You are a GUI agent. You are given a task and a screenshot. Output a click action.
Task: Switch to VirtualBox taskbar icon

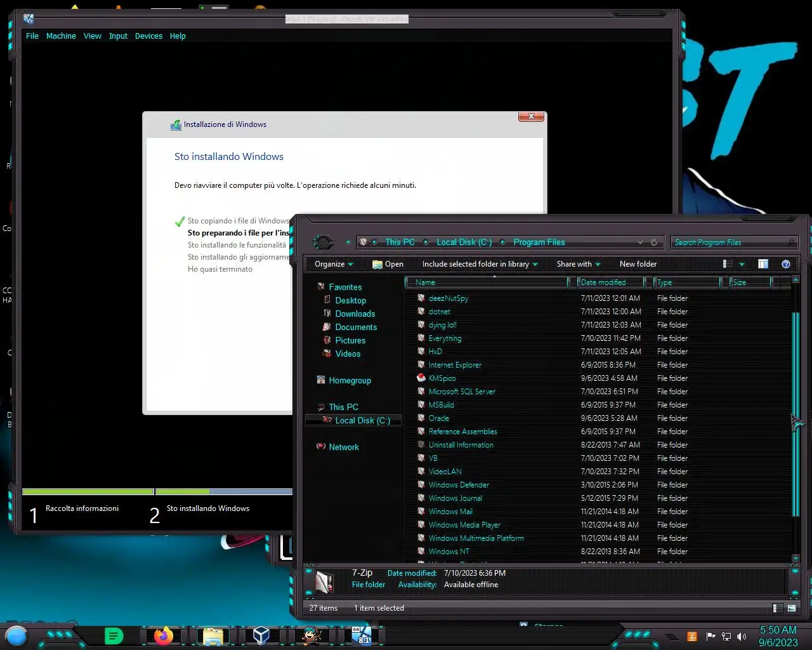pyautogui.click(x=261, y=635)
